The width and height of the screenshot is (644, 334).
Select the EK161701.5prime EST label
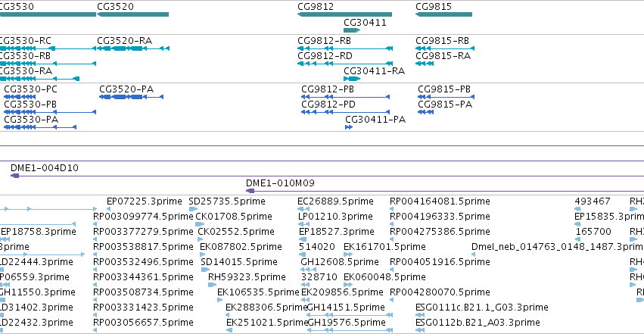(384, 247)
